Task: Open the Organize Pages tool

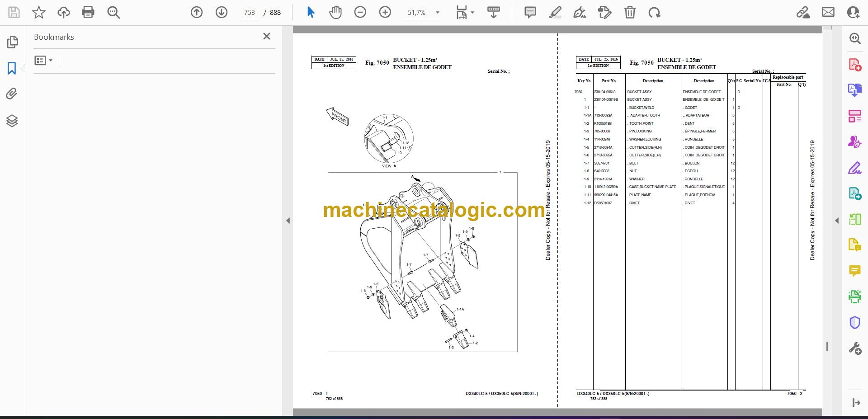Action: (855, 116)
